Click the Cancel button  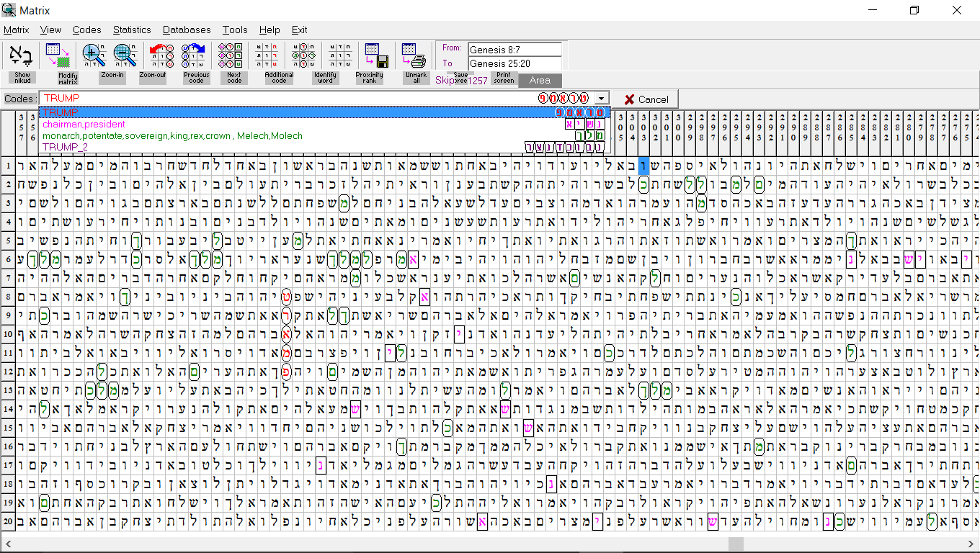(646, 99)
